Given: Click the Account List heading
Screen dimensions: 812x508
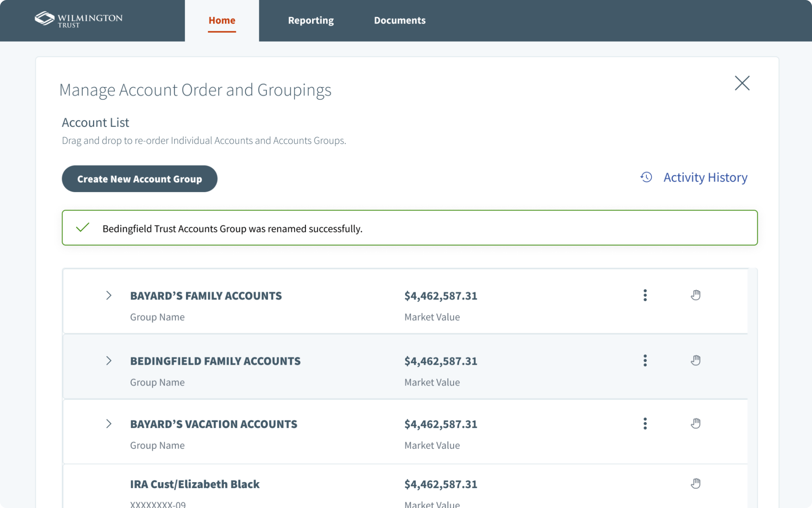Looking at the screenshot, I should coord(95,123).
